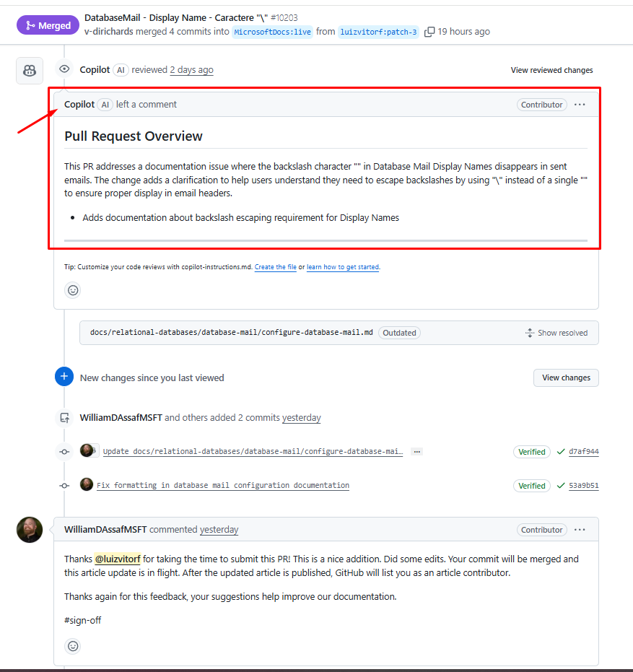Screen dimensions: 633x672
Task: Open View reviewed changes
Action: pos(551,70)
